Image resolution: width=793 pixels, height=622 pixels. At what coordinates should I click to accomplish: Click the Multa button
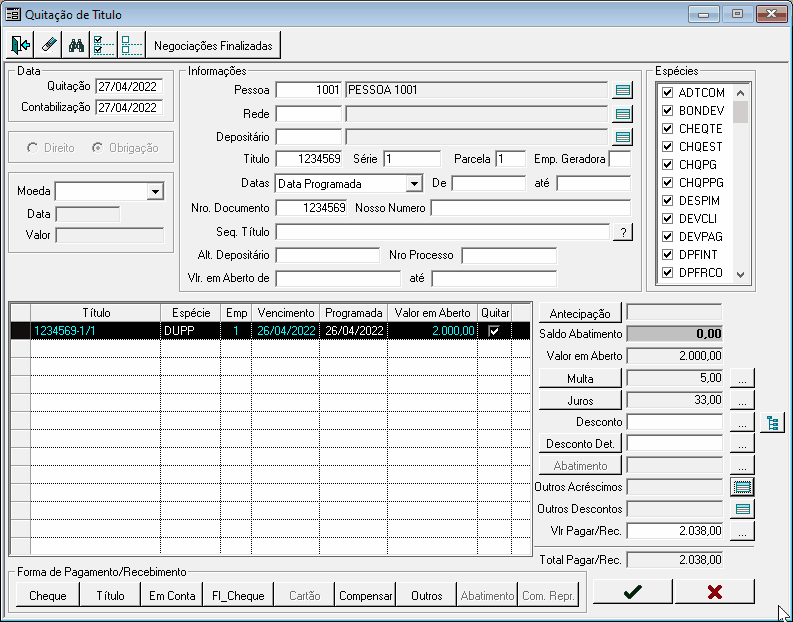[580, 379]
